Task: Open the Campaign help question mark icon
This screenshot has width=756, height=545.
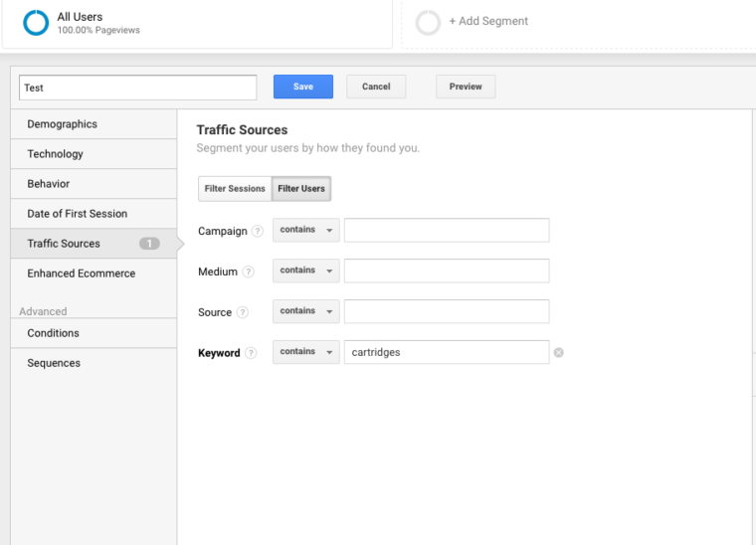Action: pyautogui.click(x=258, y=232)
